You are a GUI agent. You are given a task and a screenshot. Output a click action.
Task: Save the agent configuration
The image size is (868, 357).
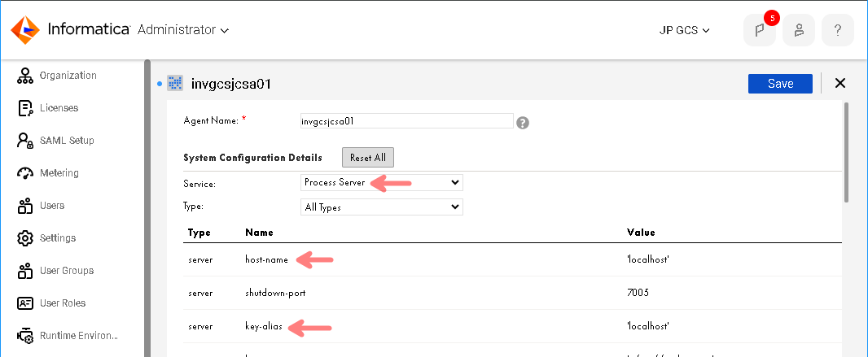(780, 84)
